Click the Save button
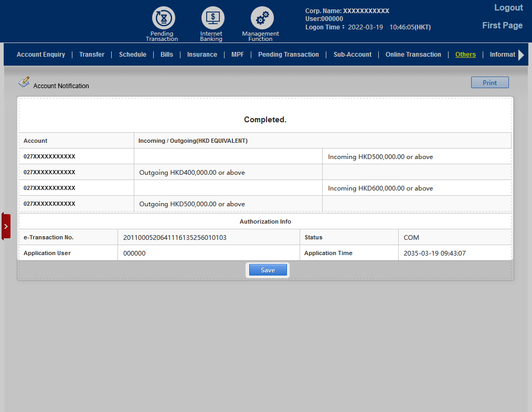The image size is (532, 412). pos(268,270)
